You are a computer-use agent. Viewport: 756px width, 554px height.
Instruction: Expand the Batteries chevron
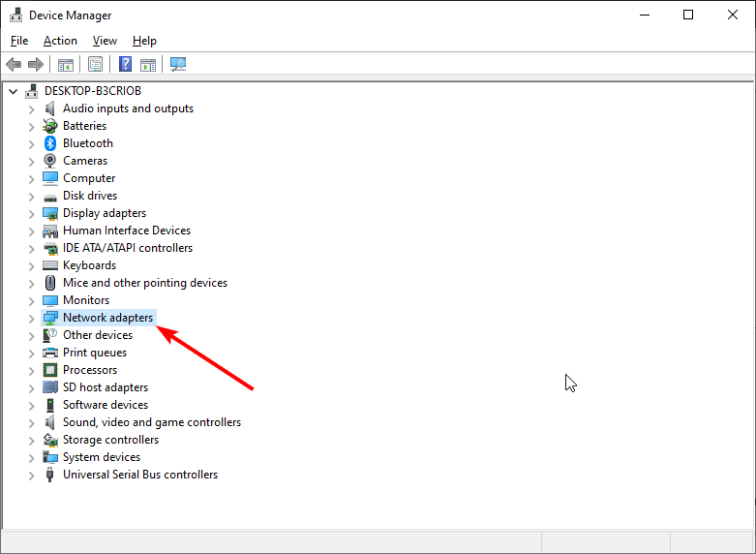click(31, 127)
